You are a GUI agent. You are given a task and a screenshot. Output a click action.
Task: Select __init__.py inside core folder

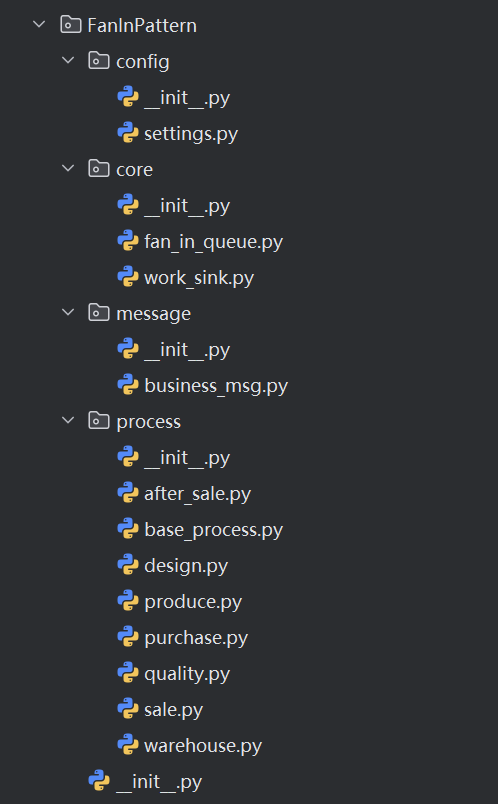[187, 205]
